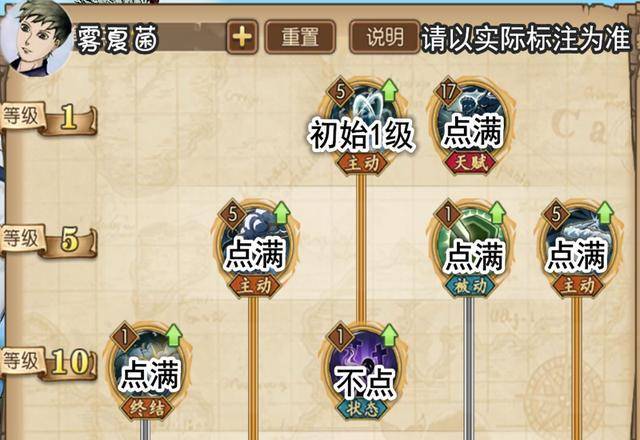This screenshot has height=440, width=640.
Task: Select the 等级 5 level banner
Action: [x=49, y=240]
